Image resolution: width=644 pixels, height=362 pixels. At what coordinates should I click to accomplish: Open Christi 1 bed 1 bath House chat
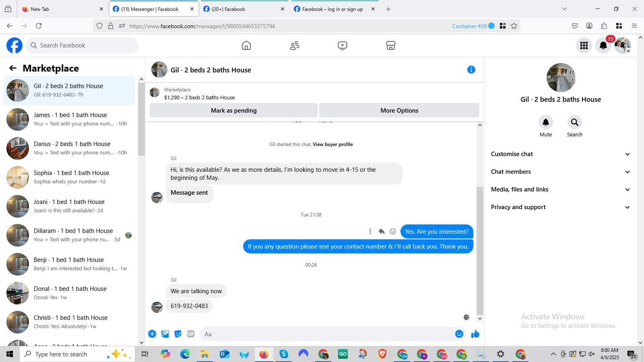pos(69,322)
